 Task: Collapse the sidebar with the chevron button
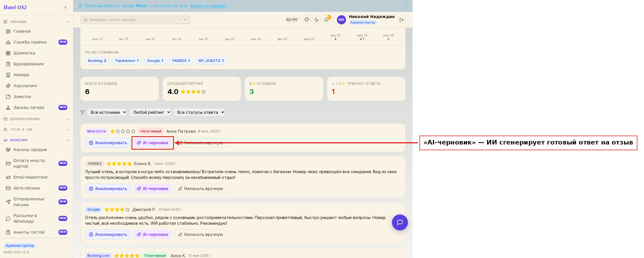(x=66, y=7)
